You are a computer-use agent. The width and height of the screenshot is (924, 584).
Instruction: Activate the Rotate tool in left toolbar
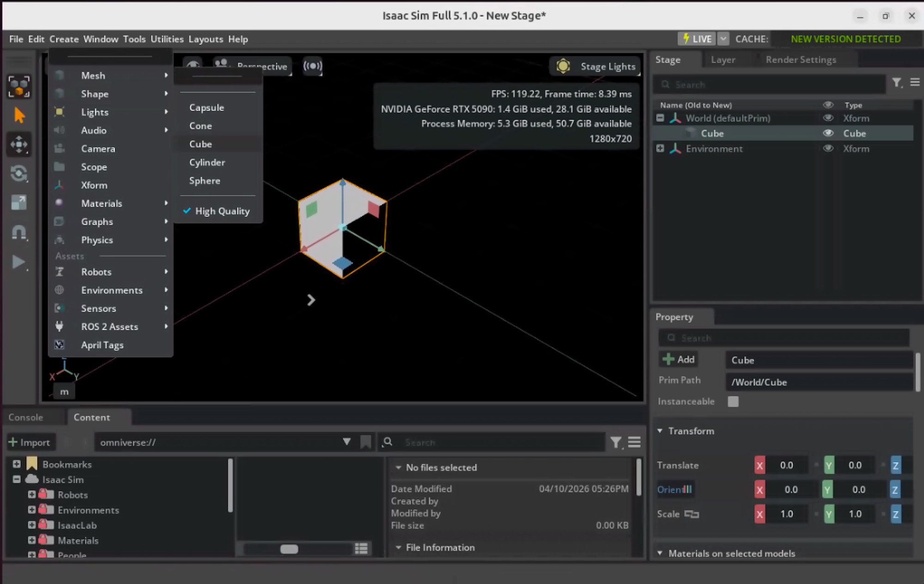(x=19, y=173)
